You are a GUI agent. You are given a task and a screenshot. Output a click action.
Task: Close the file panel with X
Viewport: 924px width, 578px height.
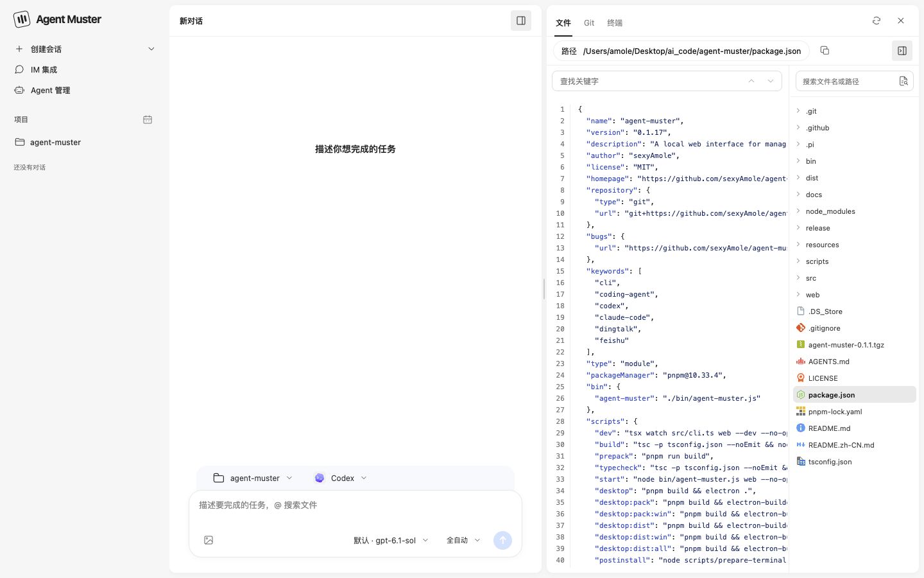(901, 21)
